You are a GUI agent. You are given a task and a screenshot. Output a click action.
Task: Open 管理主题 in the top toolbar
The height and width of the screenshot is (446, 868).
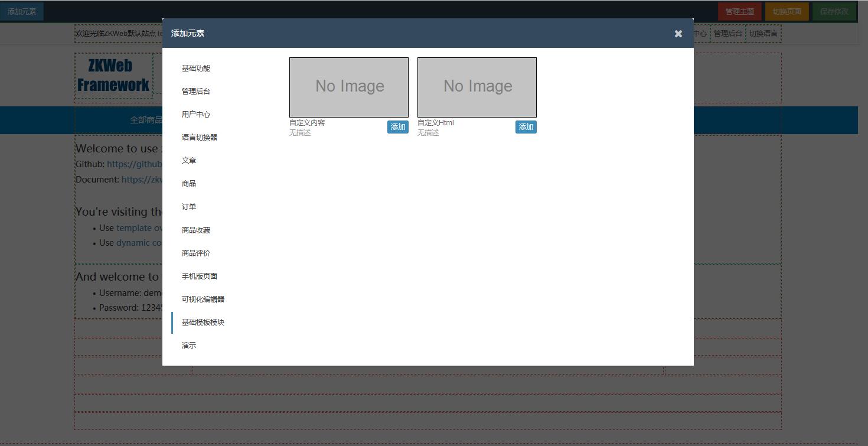(740, 11)
